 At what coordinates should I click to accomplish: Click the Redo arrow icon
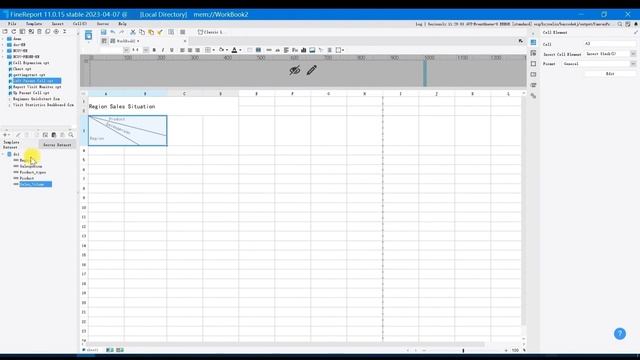pyautogui.click(x=122, y=32)
